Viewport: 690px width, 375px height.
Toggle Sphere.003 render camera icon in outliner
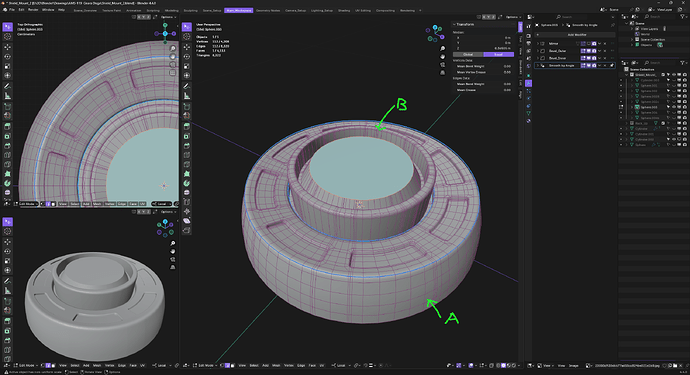684,107
